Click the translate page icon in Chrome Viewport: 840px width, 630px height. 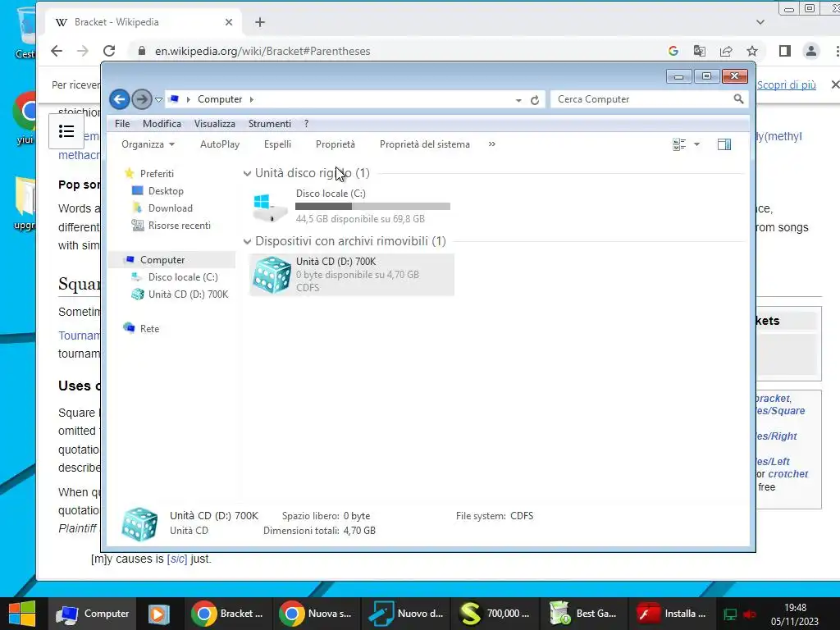point(699,51)
